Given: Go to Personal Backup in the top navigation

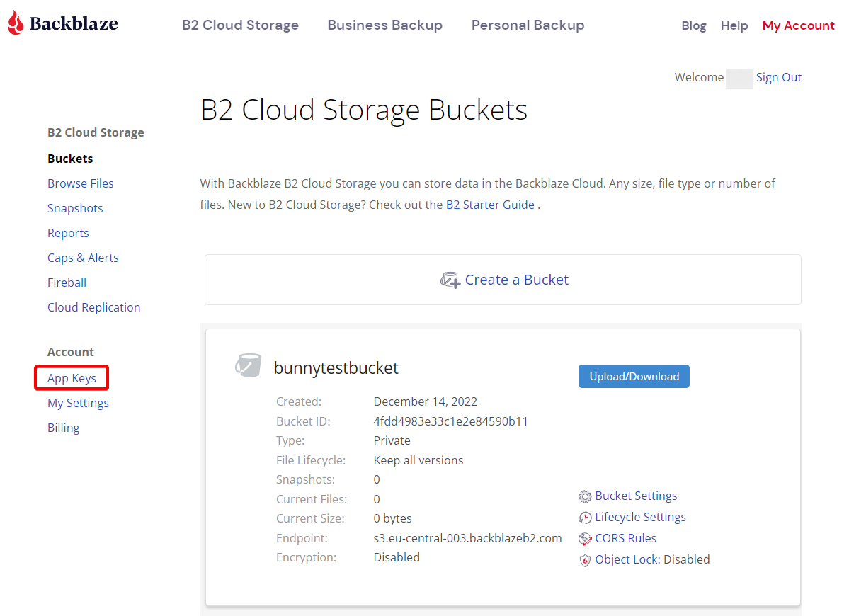Looking at the screenshot, I should click(528, 25).
